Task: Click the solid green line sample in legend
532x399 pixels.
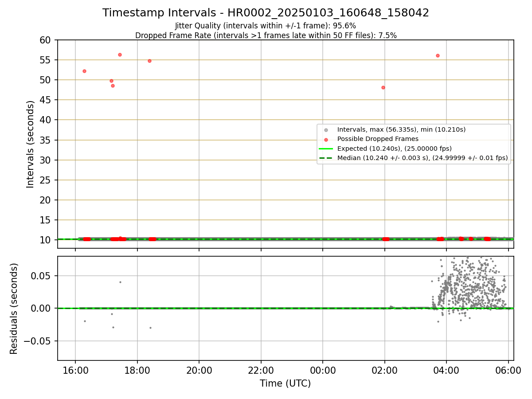Action: [x=326, y=149]
